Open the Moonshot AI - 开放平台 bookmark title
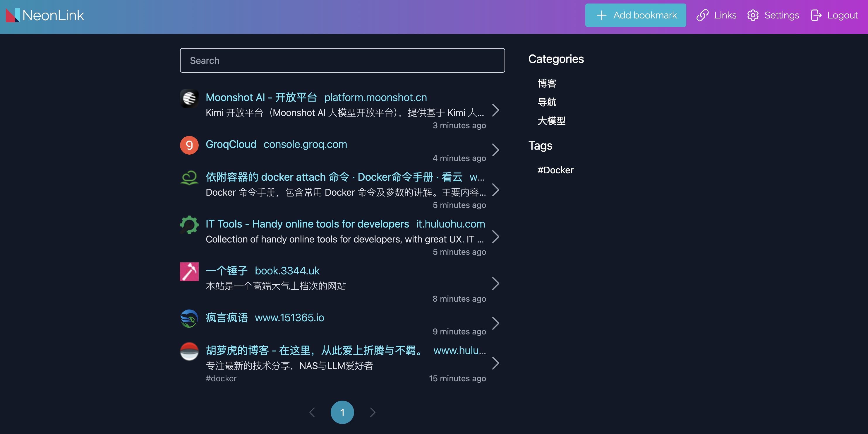Viewport: 868px width, 434px height. point(261,98)
